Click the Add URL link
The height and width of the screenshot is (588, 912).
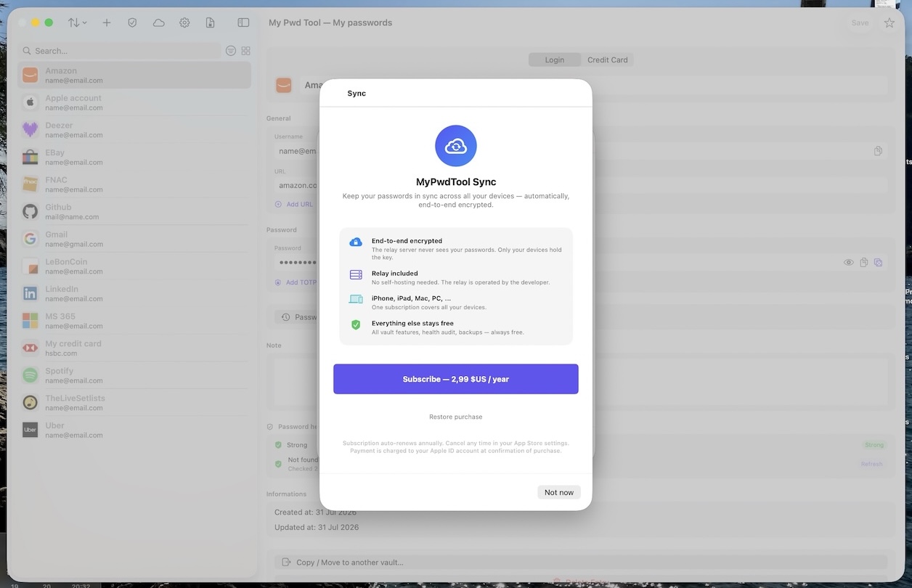294,204
